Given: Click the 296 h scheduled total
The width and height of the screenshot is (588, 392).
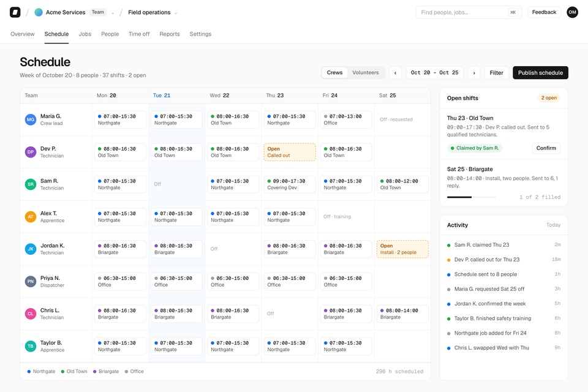Looking at the screenshot, I should pos(399,371).
